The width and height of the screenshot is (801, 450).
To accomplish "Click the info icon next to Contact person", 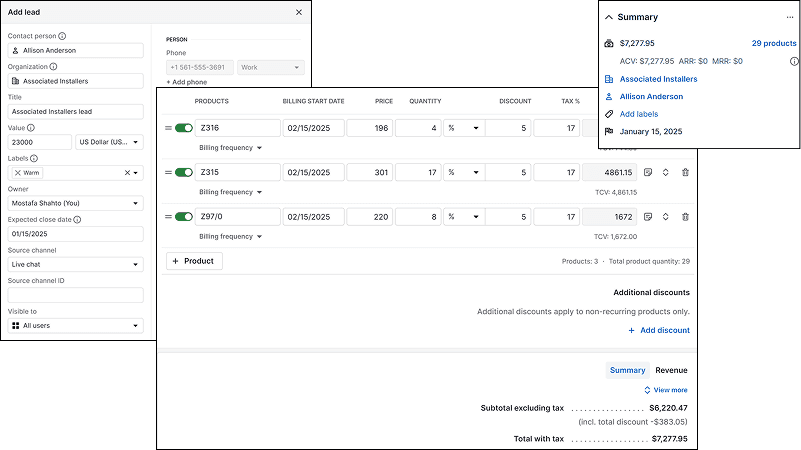I will [x=62, y=36].
